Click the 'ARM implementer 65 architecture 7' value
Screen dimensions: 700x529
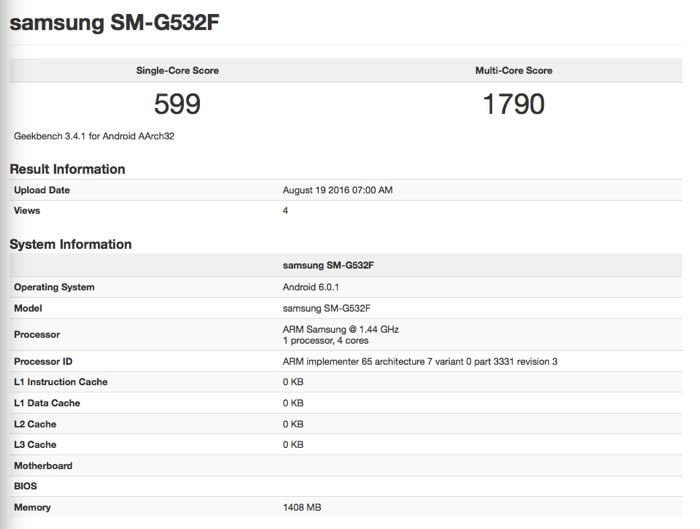[420, 362]
